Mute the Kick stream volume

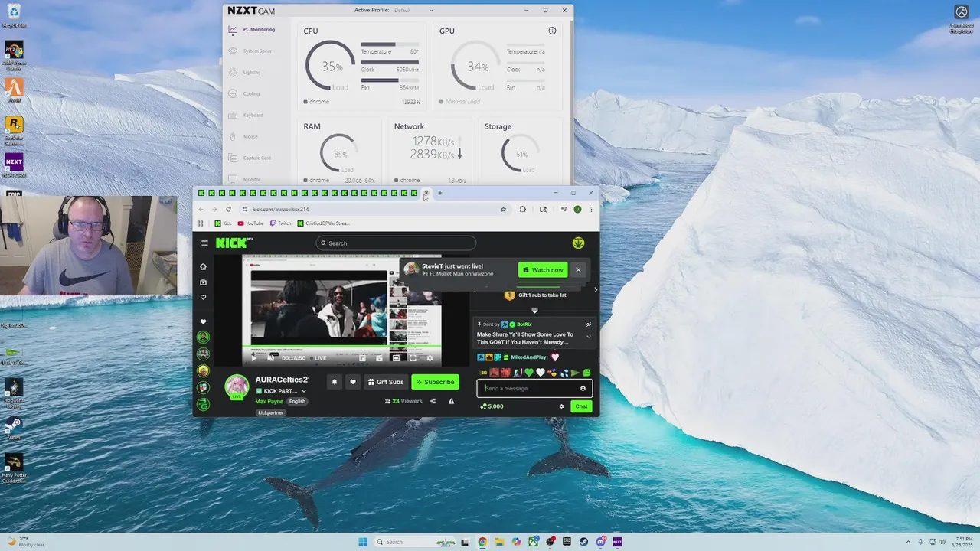(271, 357)
